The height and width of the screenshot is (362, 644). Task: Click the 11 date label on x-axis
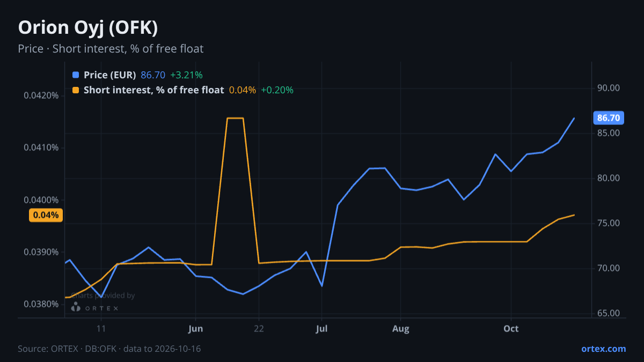(x=101, y=329)
